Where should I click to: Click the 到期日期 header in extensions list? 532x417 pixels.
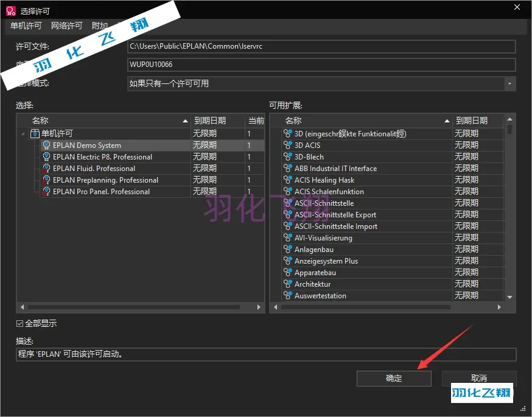pos(478,121)
